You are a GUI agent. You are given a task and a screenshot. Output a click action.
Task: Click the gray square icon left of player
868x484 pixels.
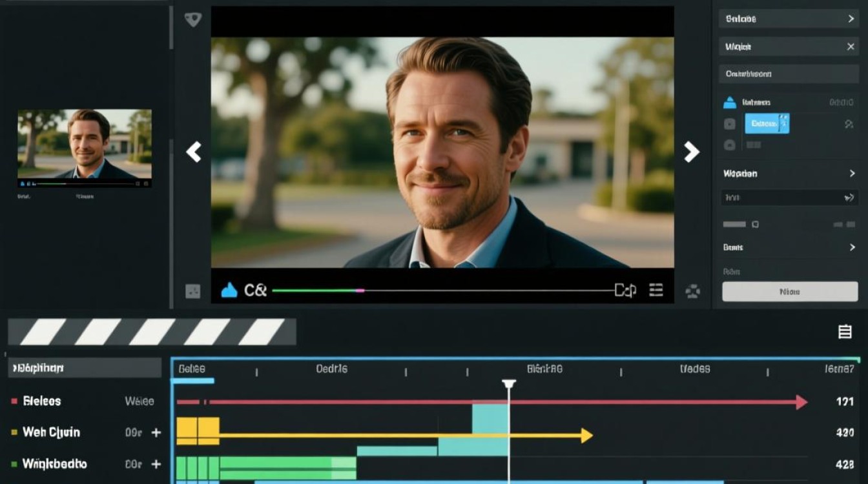(x=192, y=291)
